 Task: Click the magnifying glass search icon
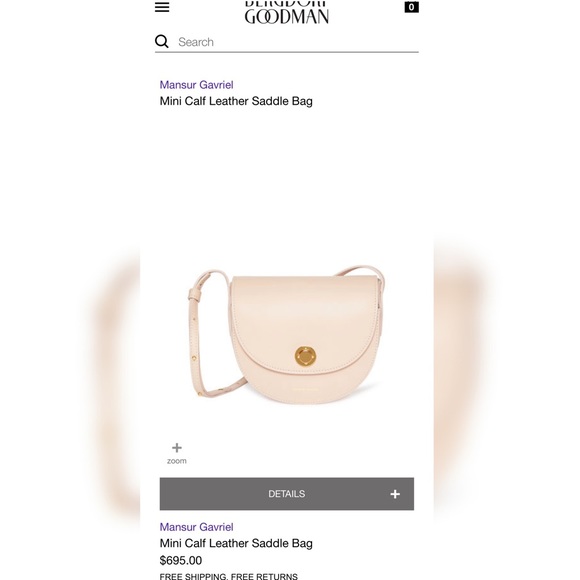(162, 41)
